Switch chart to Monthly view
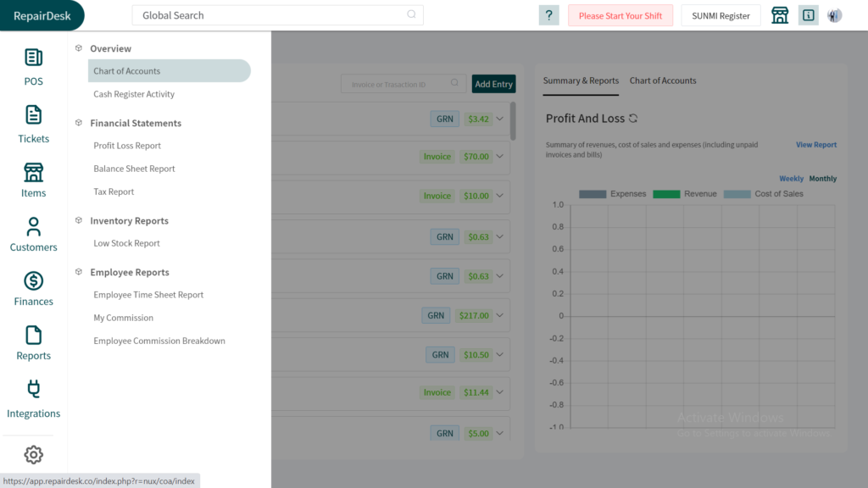The height and width of the screenshot is (488, 868). (822, 178)
